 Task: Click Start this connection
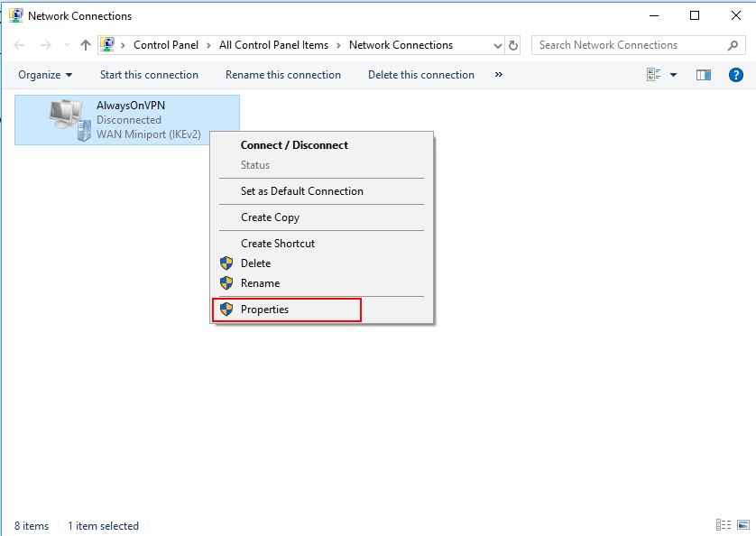(x=149, y=75)
